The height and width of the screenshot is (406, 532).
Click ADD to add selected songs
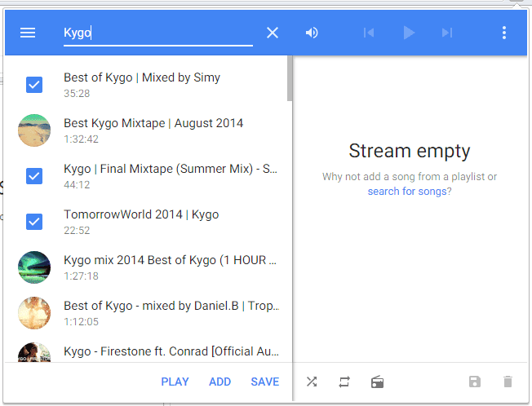coord(219,382)
